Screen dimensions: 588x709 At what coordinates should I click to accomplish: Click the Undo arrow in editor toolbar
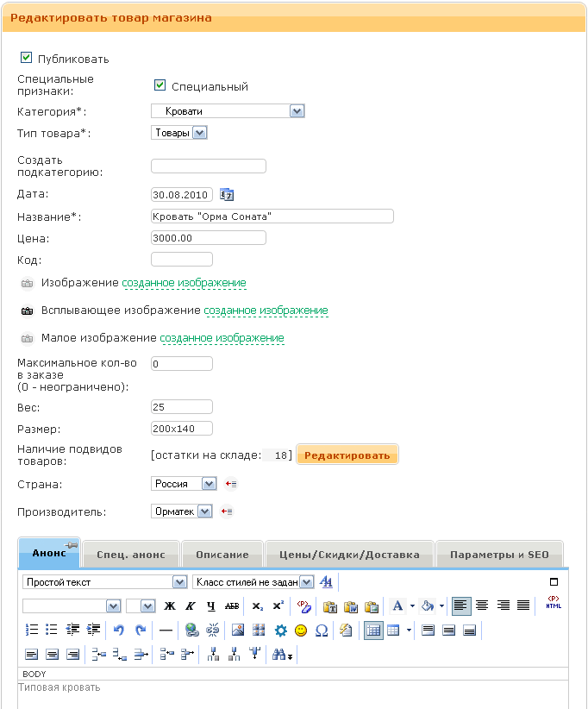[x=119, y=631]
